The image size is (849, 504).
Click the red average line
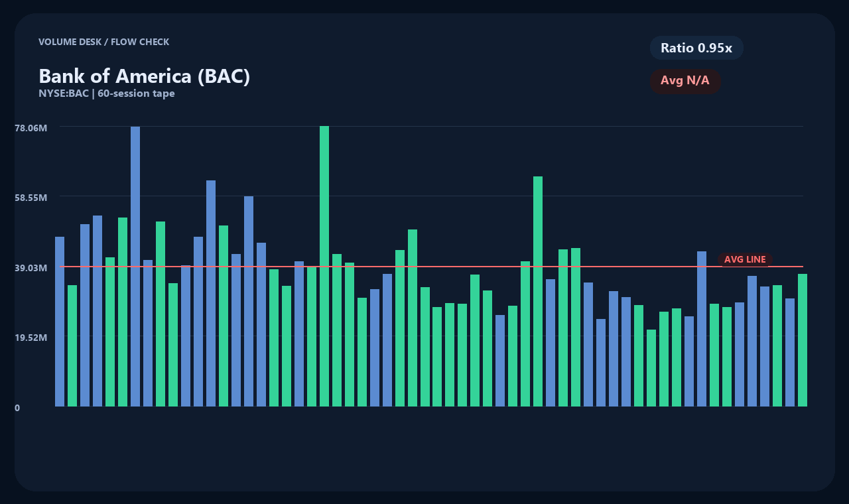click(432, 267)
